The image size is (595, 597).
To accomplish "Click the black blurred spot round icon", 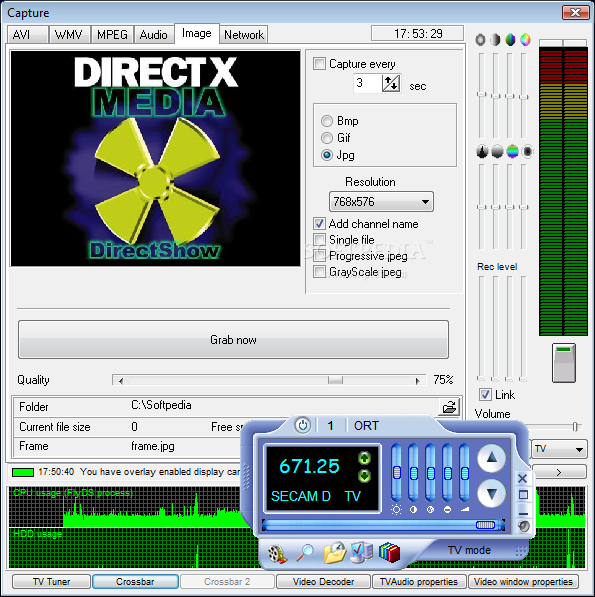I will [527, 151].
